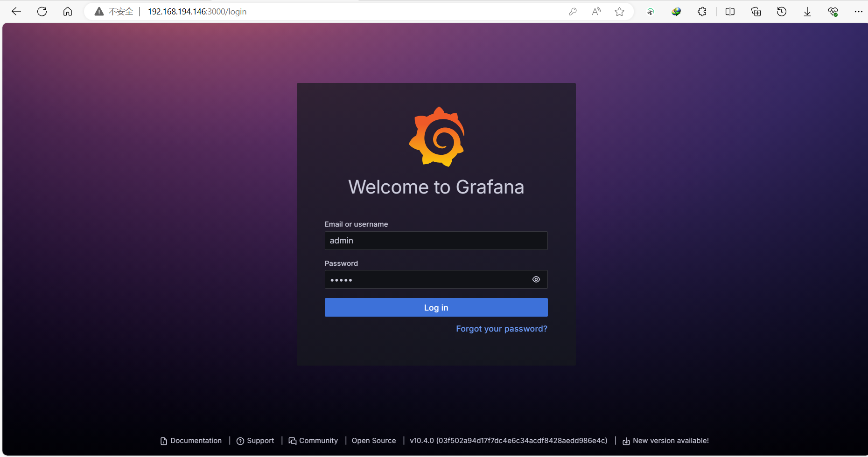Open split screen view icon

point(730,12)
